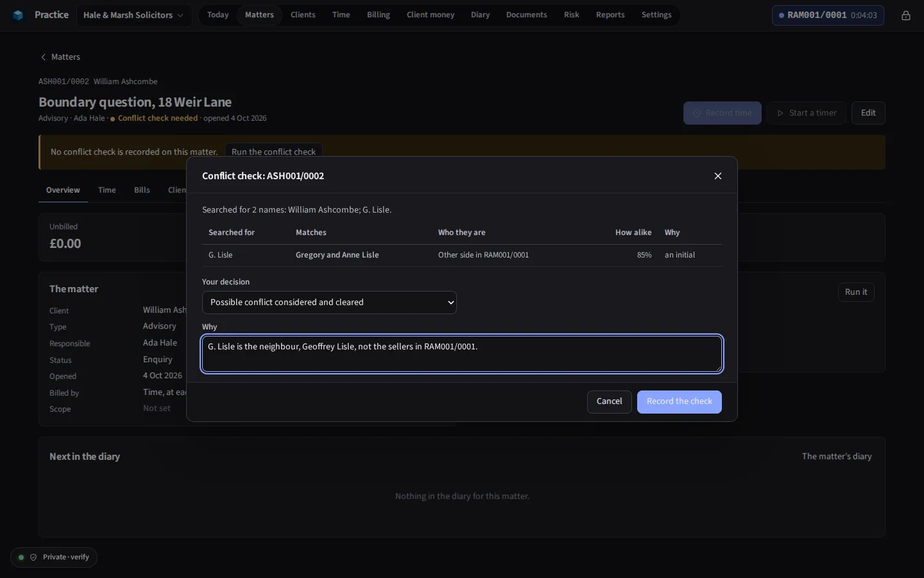The width and height of the screenshot is (924, 578).
Task: Click the shield icon beside Private · verify
Action: click(x=33, y=557)
